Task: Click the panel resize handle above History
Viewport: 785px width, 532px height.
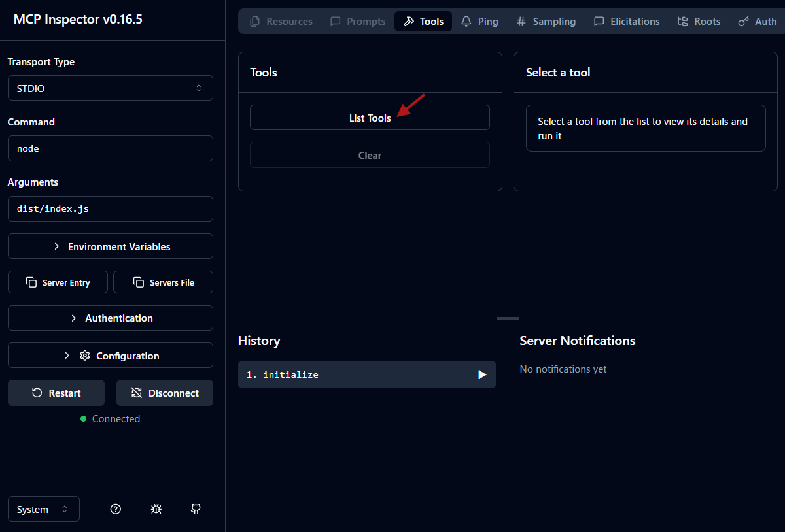Action: pos(508,318)
